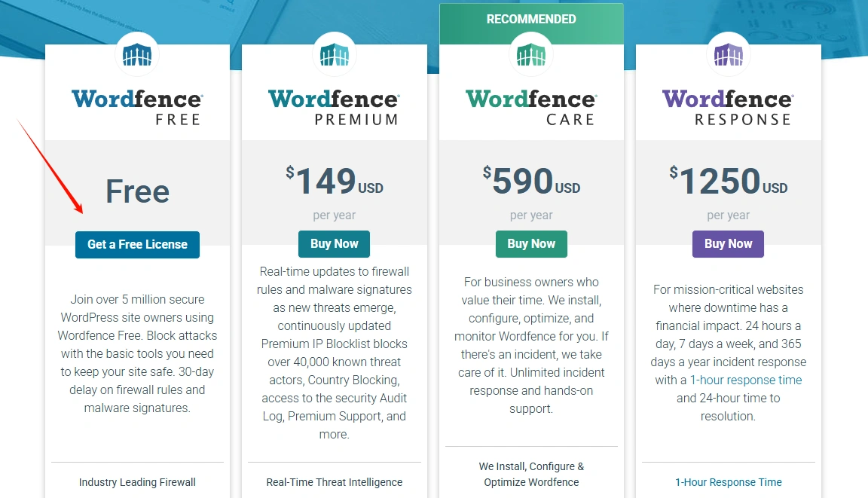This screenshot has height=498, width=868.
Task: Click Buy Now under the $590 Care plan
Action: pyautogui.click(x=531, y=243)
